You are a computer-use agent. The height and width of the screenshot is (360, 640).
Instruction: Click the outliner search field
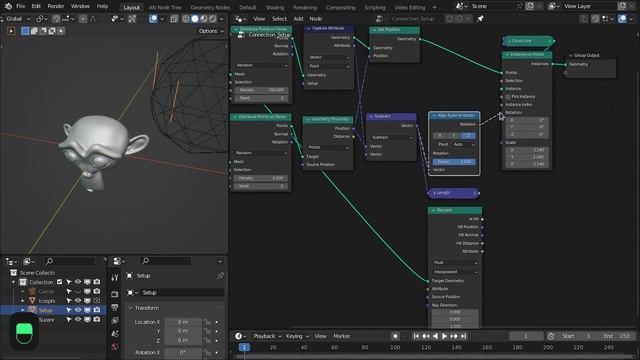point(69,261)
